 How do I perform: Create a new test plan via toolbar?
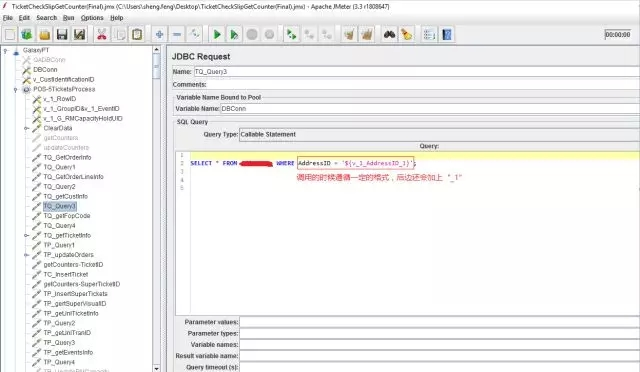point(10,35)
